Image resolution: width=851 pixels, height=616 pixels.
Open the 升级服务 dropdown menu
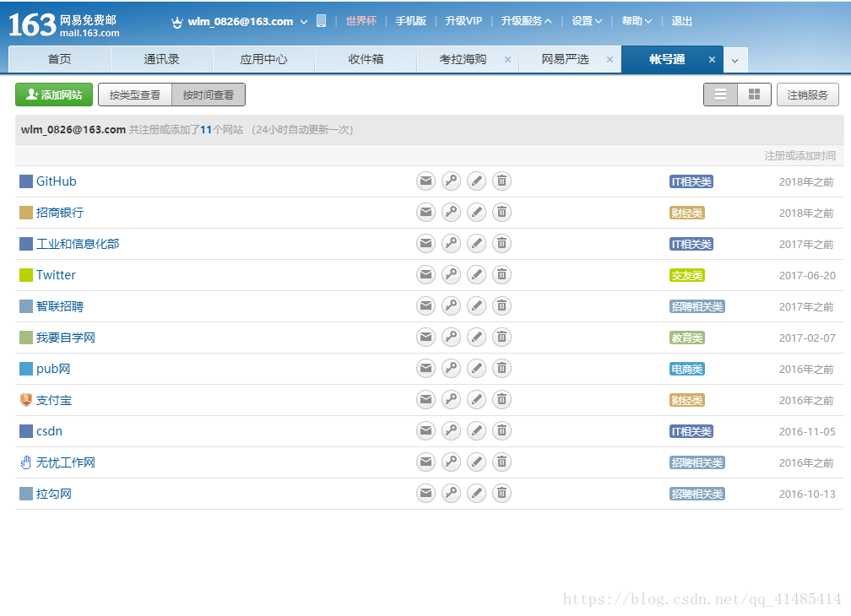click(x=526, y=21)
